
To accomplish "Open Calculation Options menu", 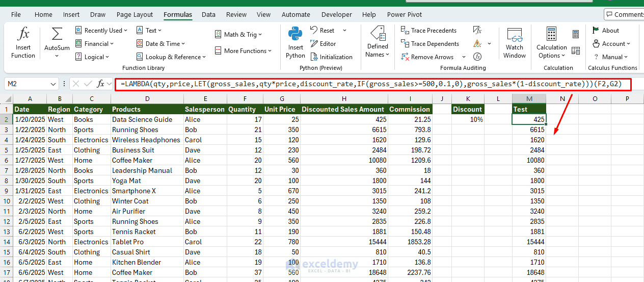I will [x=551, y=43].
